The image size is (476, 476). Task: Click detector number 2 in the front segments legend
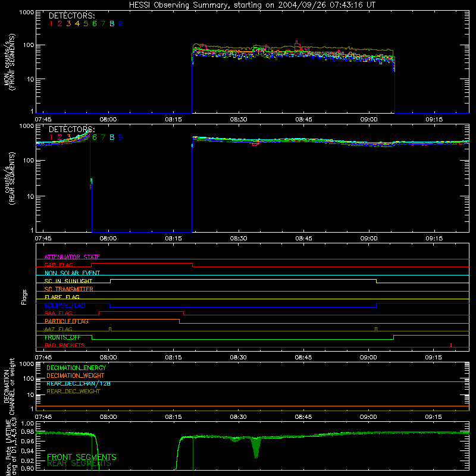pos(60,24)
